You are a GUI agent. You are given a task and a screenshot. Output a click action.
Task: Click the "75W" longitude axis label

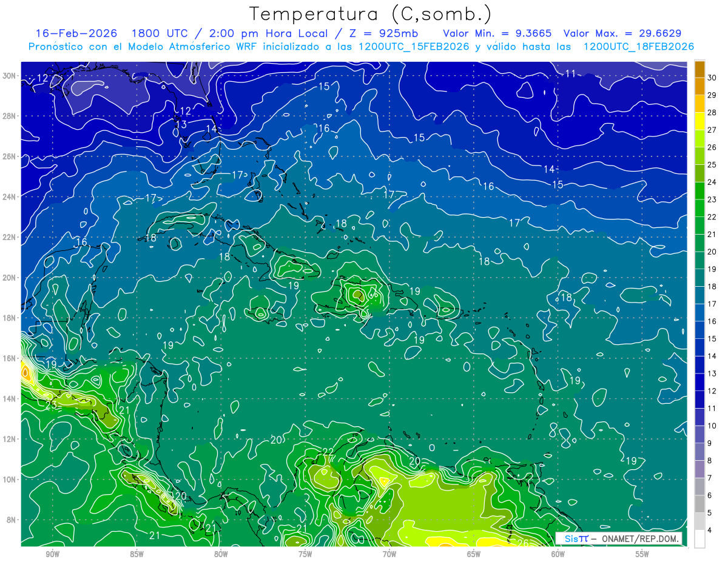coord(305,554)
